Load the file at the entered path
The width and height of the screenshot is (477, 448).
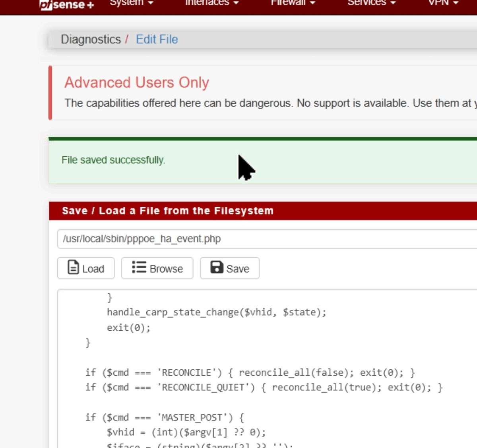coord(86,268)
